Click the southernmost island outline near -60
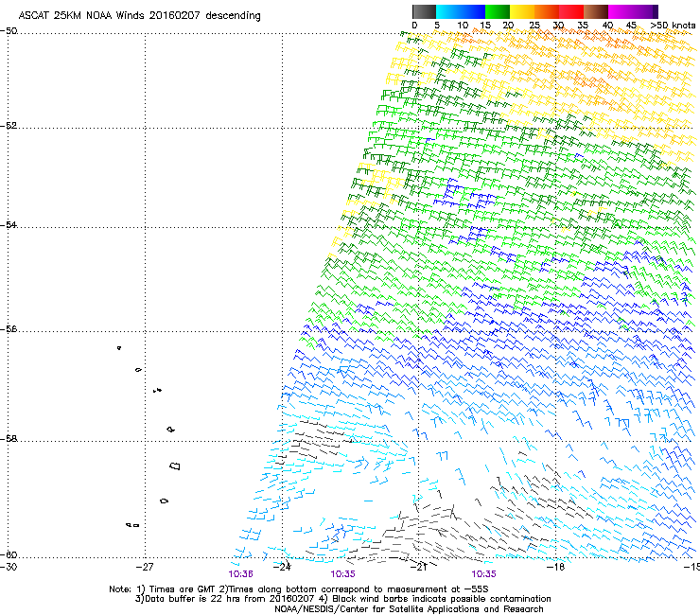This screenshot has height=615, width=700. coord(133,524)
